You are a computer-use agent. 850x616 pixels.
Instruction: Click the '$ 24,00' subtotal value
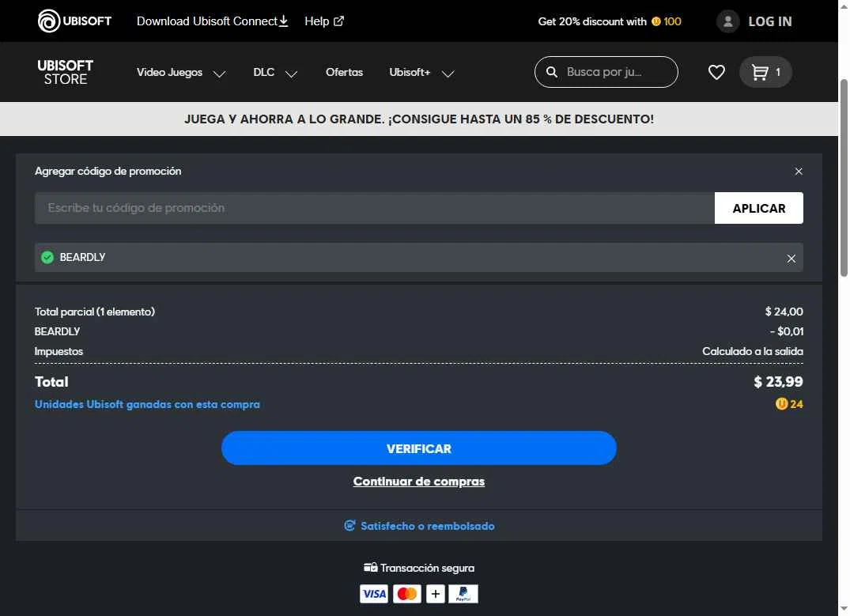point(784,312)
